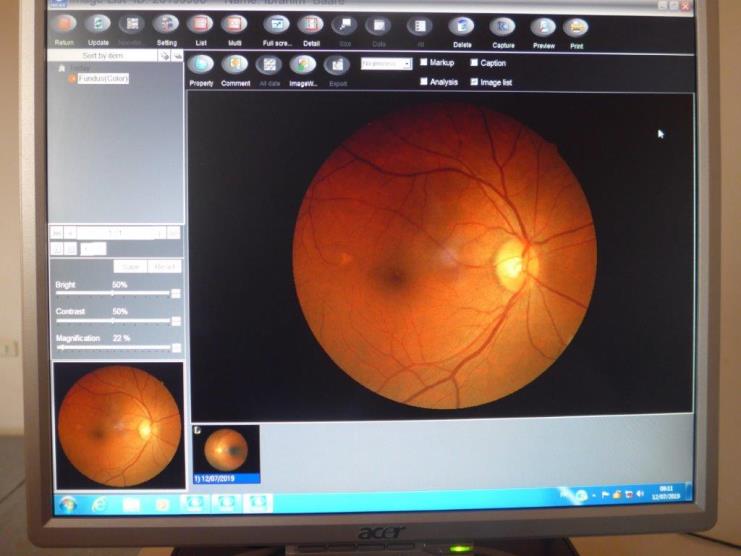Click the Return toolbar icon
Viewport: 741px width, 556px height.
tap(65, 24)
